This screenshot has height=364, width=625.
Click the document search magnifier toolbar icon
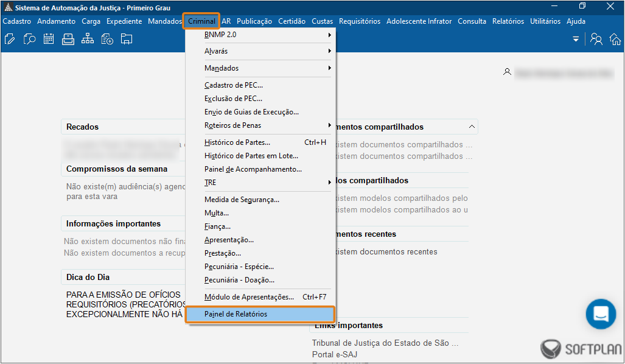(29, 40)
